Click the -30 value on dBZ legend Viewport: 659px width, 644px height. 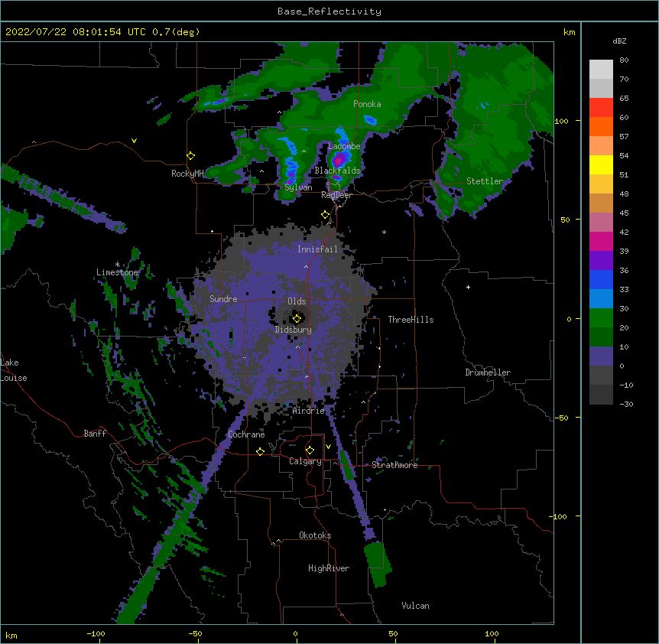pyautogui.click(x=626, y=405)
